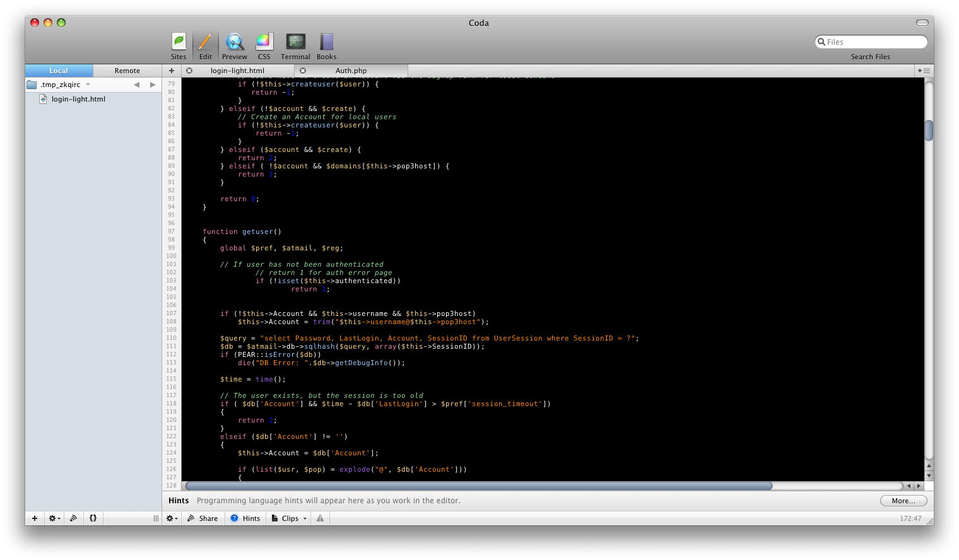Expand the .tmp_zkqirc folder path dropdown
This screenshot has height=560, width=959.
[x=88, y=85]
